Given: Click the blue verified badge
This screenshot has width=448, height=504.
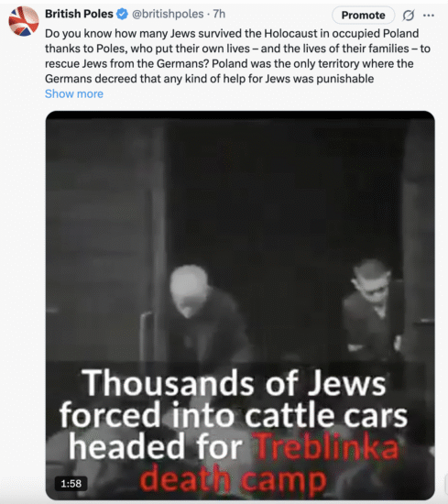Looking at the screenshot, I should (x=122, y=14).
